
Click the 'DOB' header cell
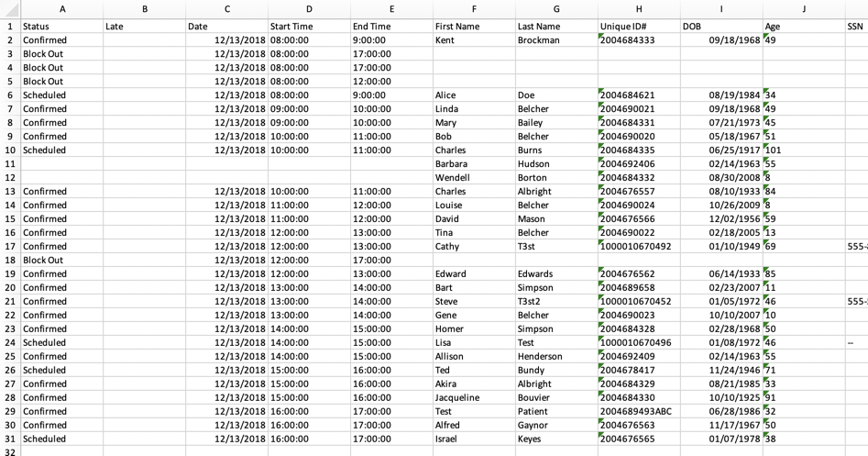tap(720, 27)
